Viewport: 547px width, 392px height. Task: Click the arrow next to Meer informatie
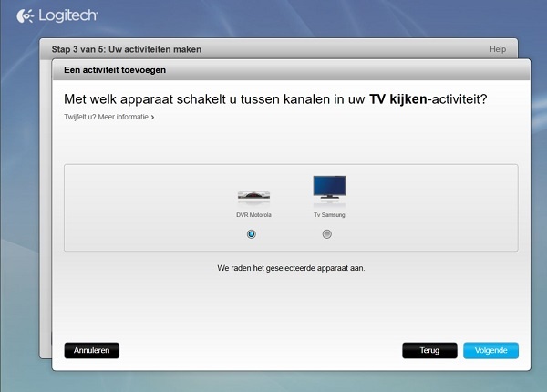152,118
